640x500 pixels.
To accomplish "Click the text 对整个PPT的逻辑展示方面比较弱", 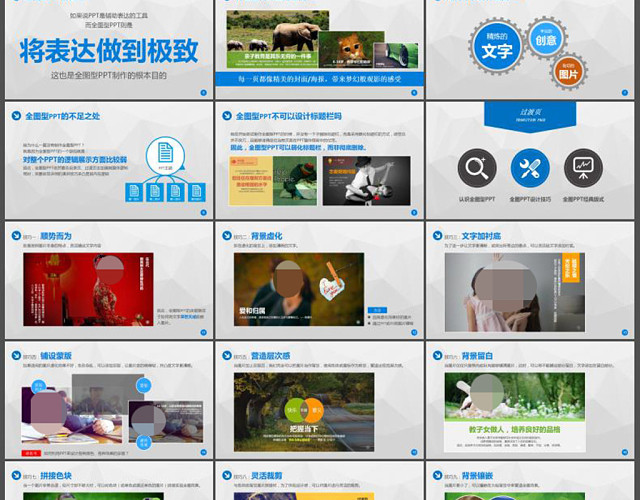I will (x=75, y=160).
